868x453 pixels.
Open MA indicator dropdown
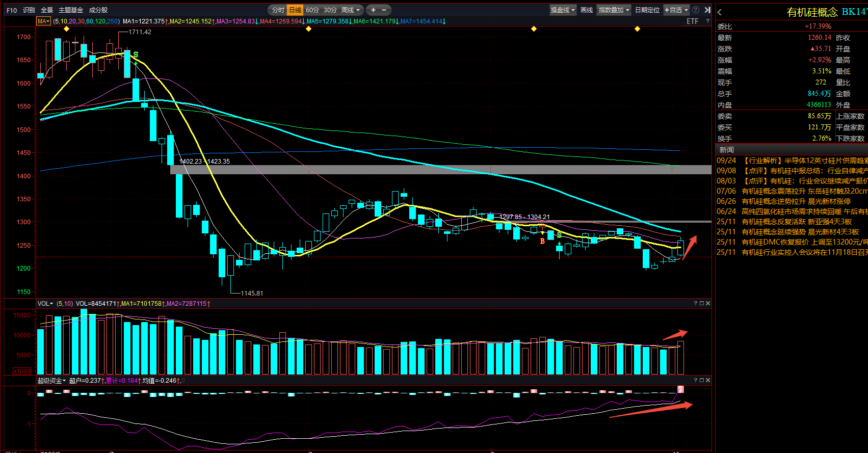click(43, 21)
